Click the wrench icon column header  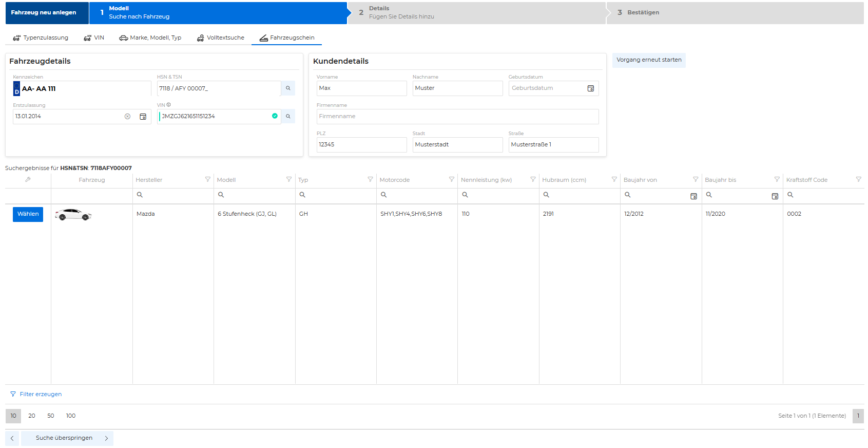[28, 179]
